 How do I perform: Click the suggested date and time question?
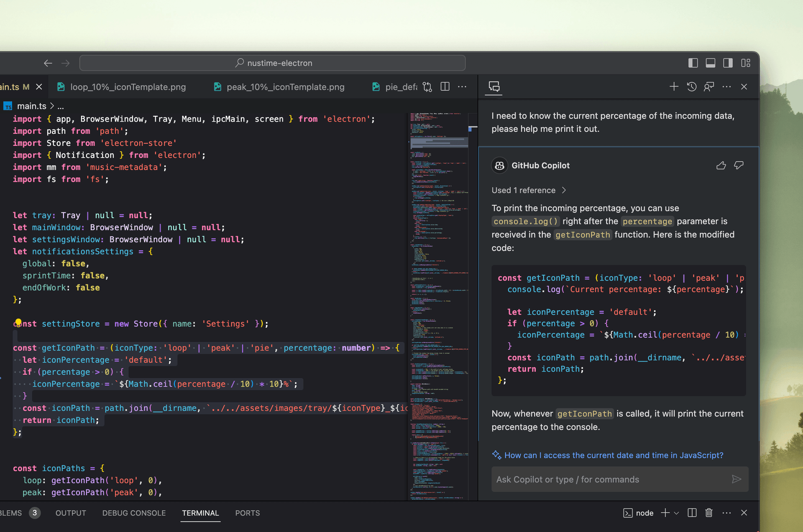[x=614, y=455]
